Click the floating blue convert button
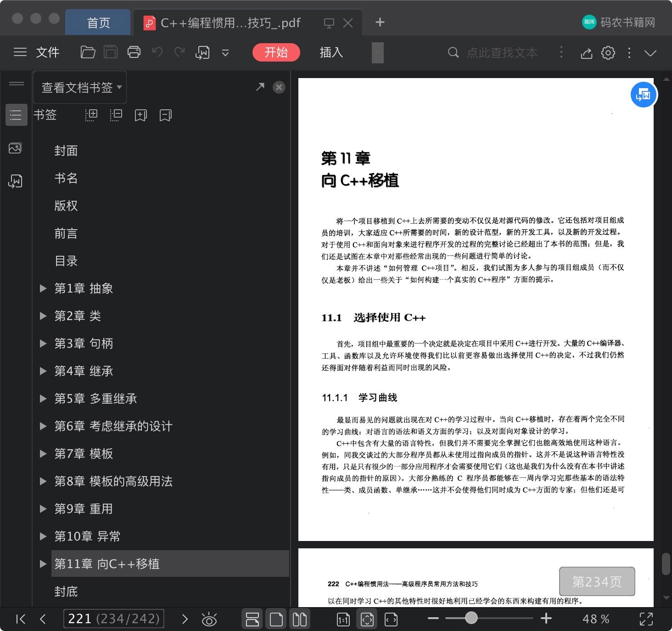The image size is (672, 631). (643, 95)
